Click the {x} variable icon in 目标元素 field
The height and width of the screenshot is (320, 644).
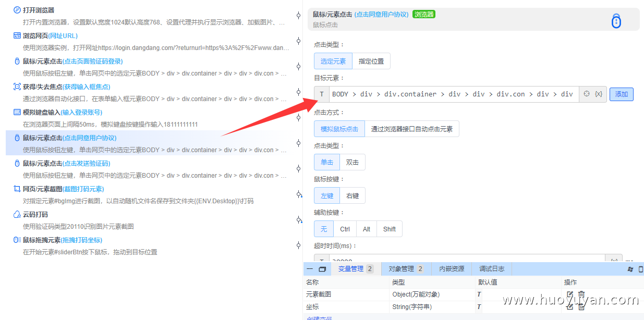(598, 94)
